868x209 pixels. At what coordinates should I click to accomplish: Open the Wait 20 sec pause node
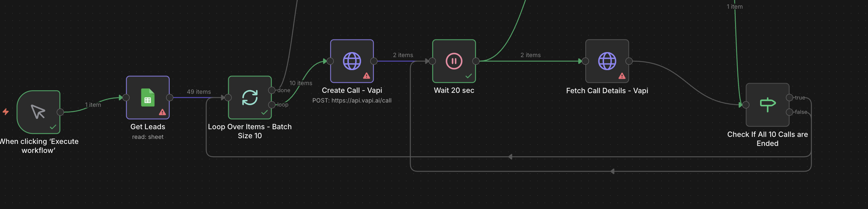[454, 61]
